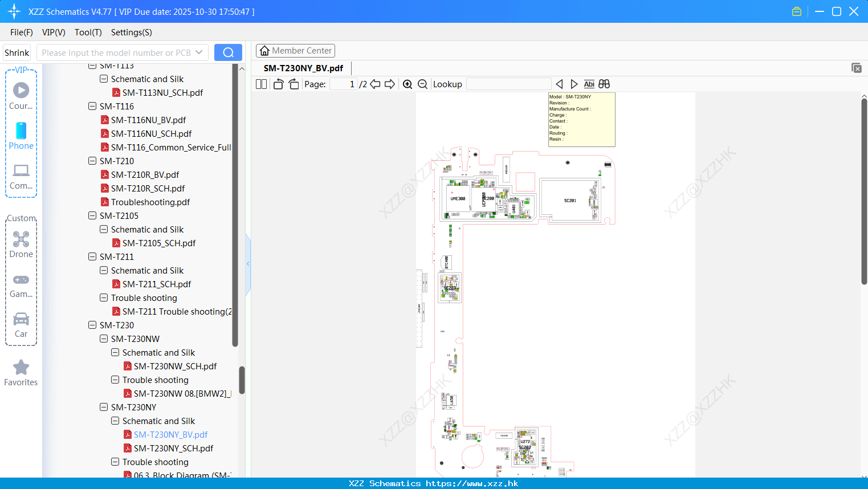Select the Phone category icon
Viewport: 868px width, 489px height.
point(21,131)
